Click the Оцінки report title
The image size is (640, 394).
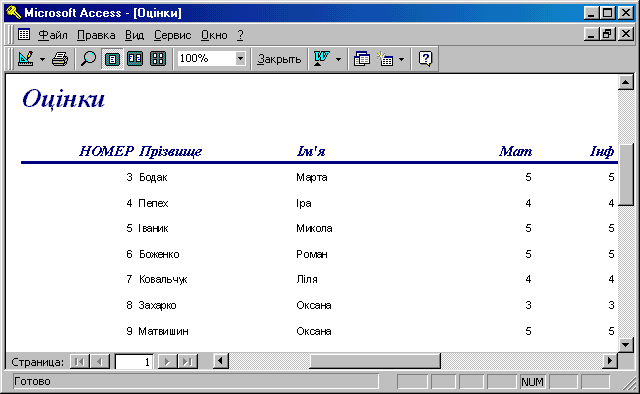[x=64, y=99]
